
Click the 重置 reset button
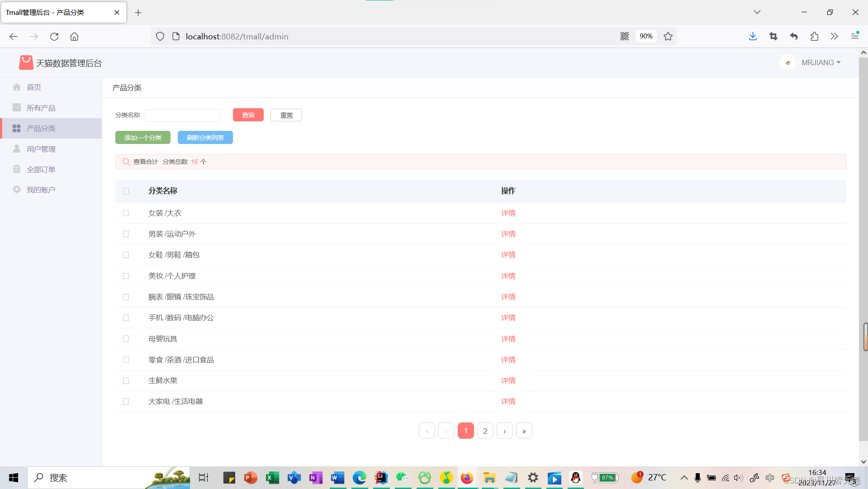pos(286,115)
